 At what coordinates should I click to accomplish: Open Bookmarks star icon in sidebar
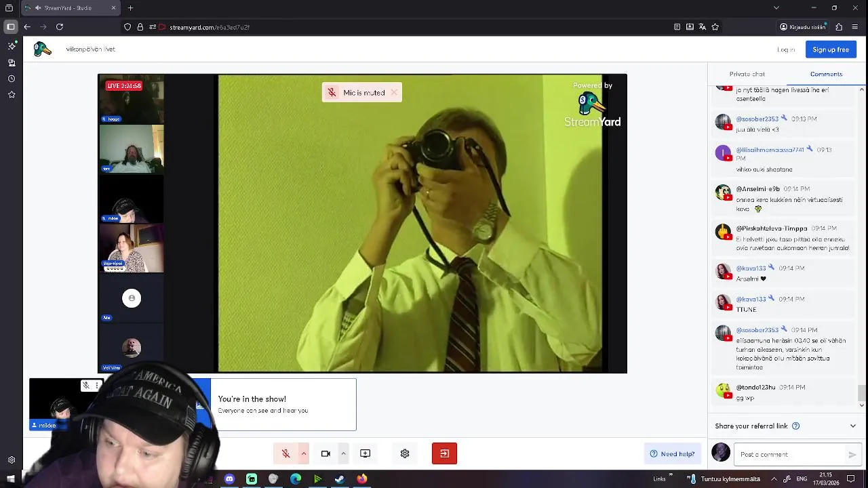[x=12, y=95]
